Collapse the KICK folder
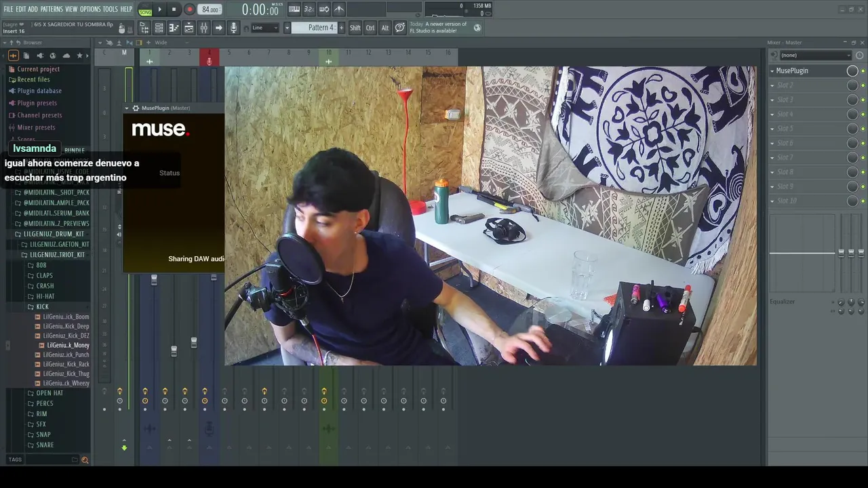This screenshot has height=488, width=868. 42,306
